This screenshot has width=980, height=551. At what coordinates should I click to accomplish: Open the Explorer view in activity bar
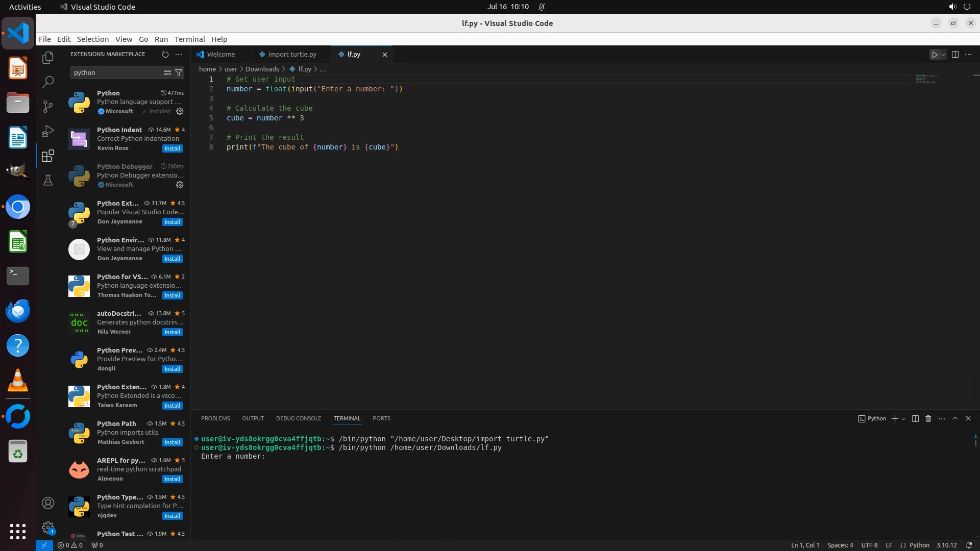[x=48, y=58]
